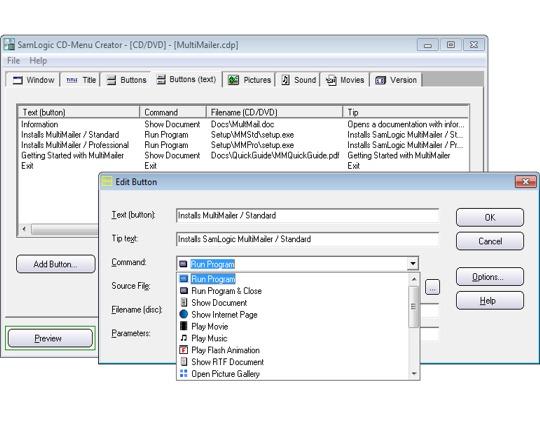
Task: Click the Window tab icon
Action: tap(17, 80)
